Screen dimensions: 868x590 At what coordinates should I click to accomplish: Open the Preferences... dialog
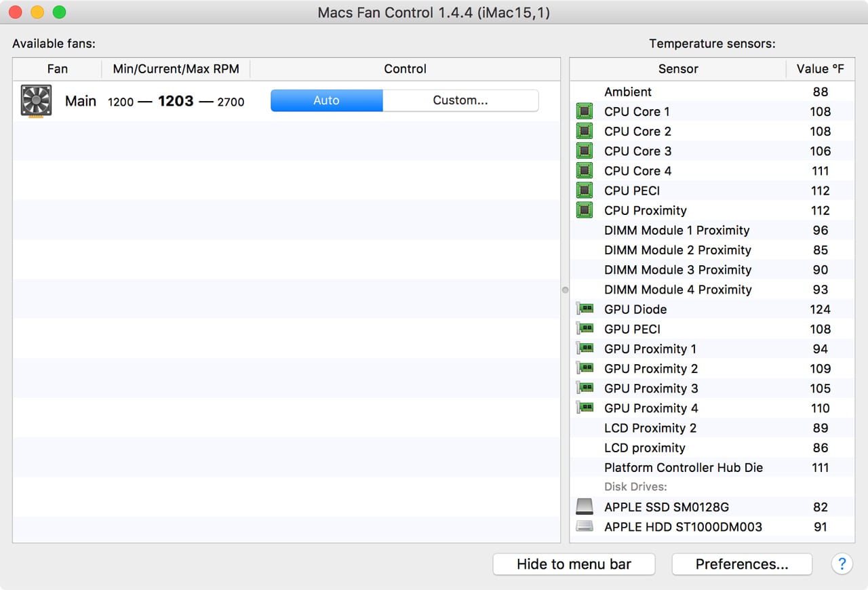(x=741, y=564)
